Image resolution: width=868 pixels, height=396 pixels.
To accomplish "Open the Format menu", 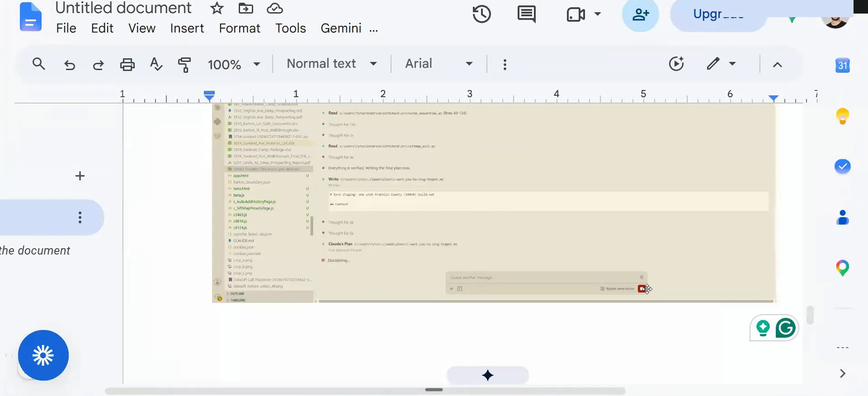I will (x=240, y=28).
